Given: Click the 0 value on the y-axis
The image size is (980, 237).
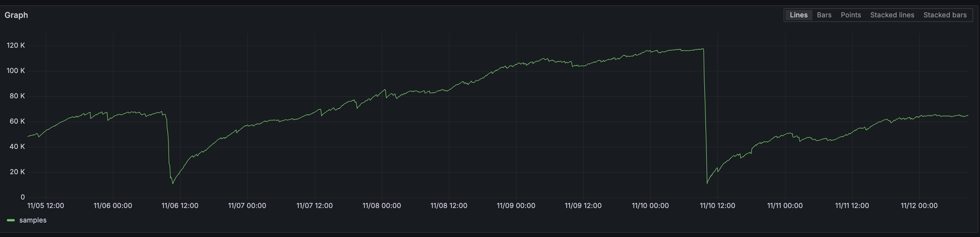Looking at the screenshot, I should 22,197.
